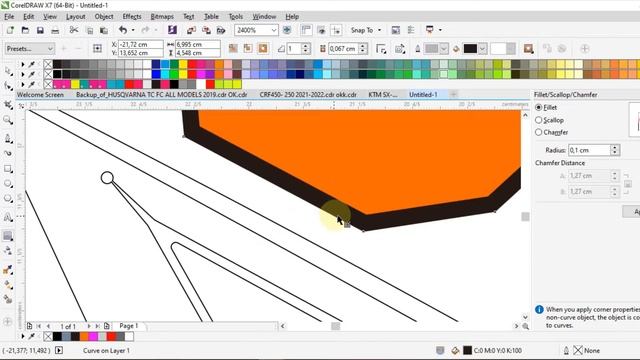
Task: Open the Layout menu
Action: (76, 17)
